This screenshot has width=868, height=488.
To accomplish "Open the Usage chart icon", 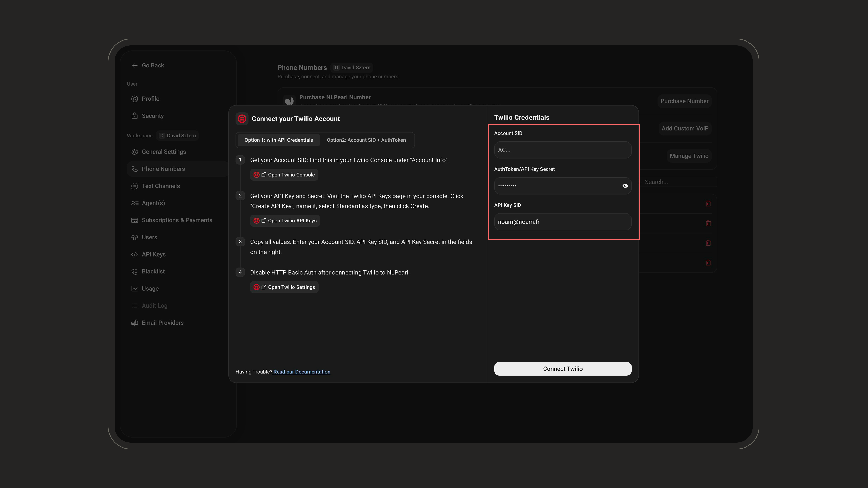I will click(134, 289).
